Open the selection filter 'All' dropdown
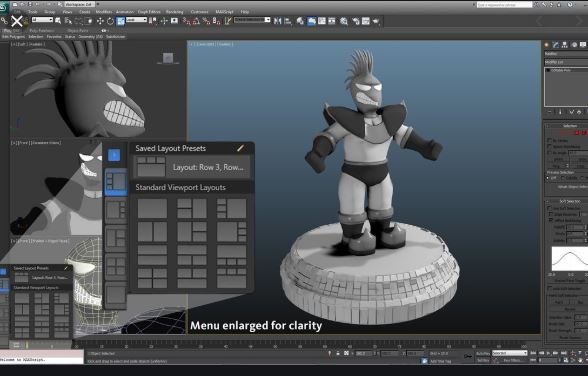The height and width of the screenshot is (376, 588). (42, 20)
